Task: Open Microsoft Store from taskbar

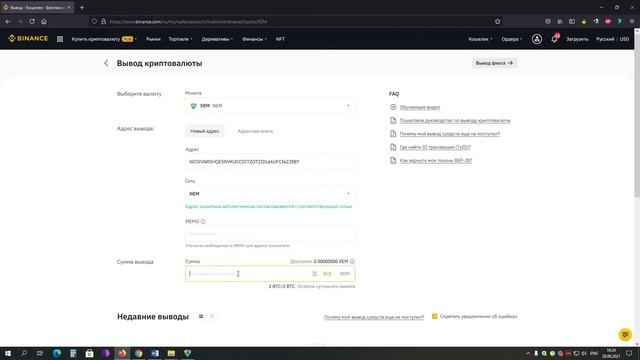Action: click(89, 353)
